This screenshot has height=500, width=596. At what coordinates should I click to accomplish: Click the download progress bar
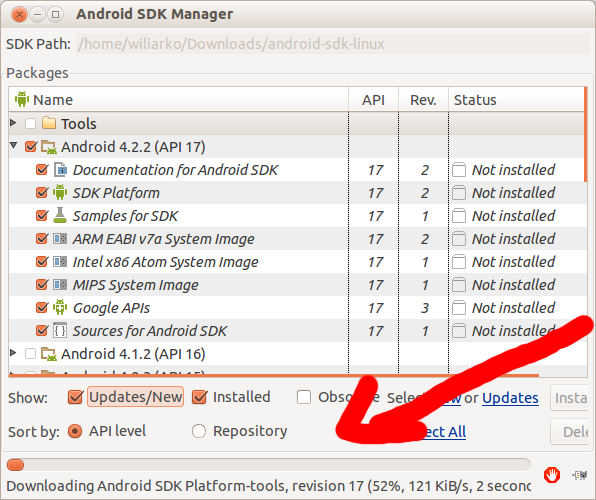268,465
